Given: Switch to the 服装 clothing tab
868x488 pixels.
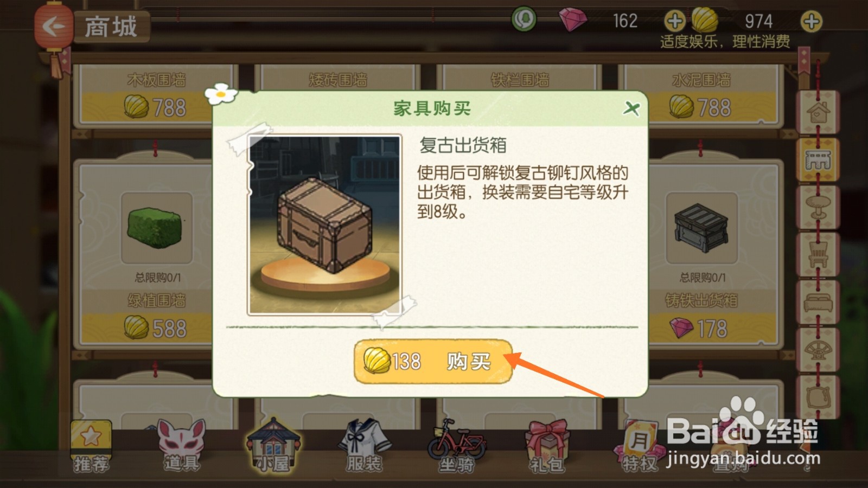Looking at the screenshot, I should point(365,446).
